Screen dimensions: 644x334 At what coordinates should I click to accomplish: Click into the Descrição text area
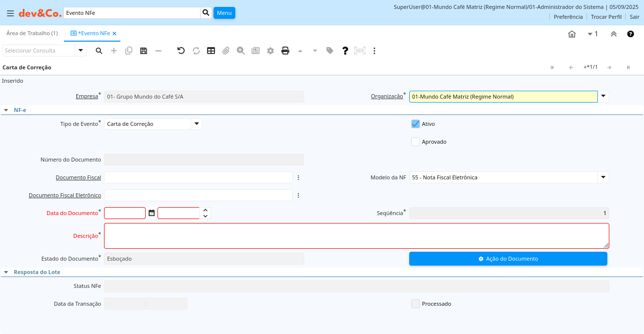pos(356,236)
